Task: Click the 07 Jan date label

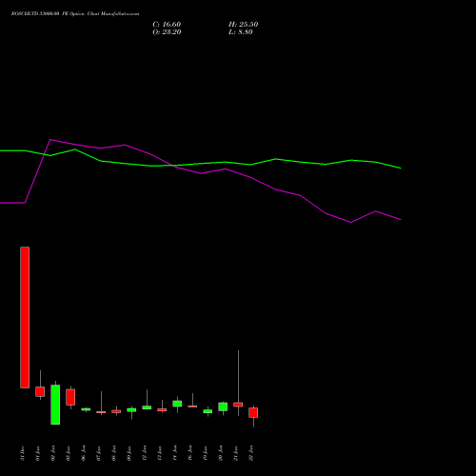Action: 99,453
